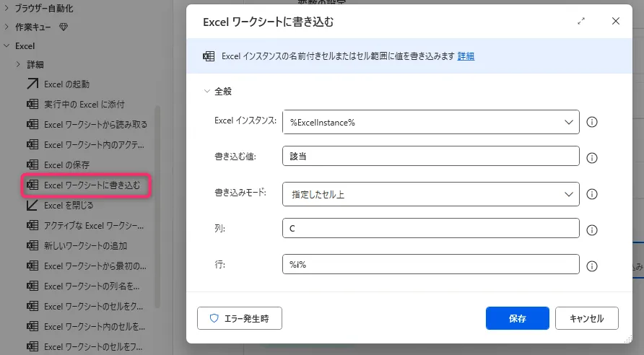The height and width of the screenshot is (355, 644).
Task: Select the Excel を閉じる action
Action: point(68,205)
